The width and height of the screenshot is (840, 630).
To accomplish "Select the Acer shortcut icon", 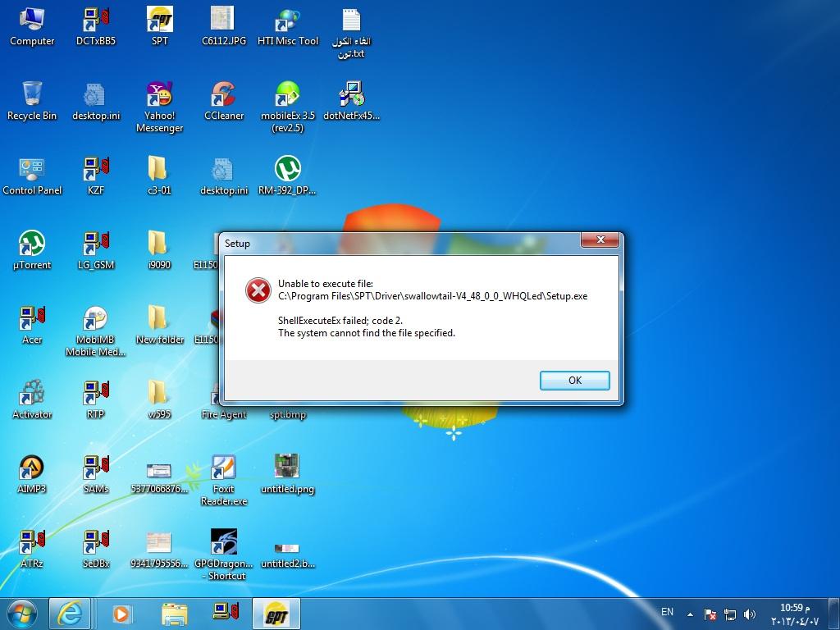I will [32, 325].
